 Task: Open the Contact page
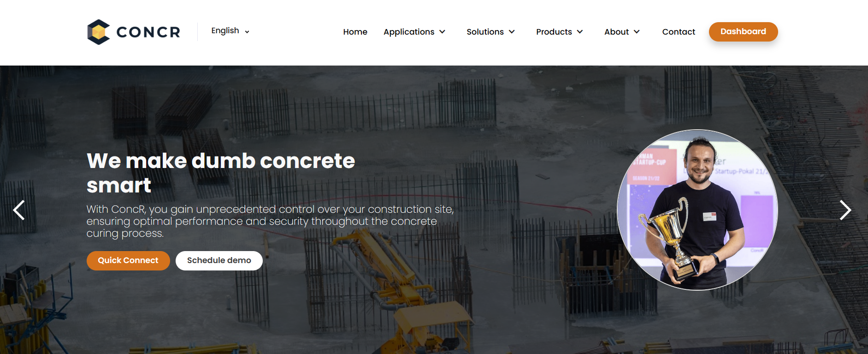679,32
